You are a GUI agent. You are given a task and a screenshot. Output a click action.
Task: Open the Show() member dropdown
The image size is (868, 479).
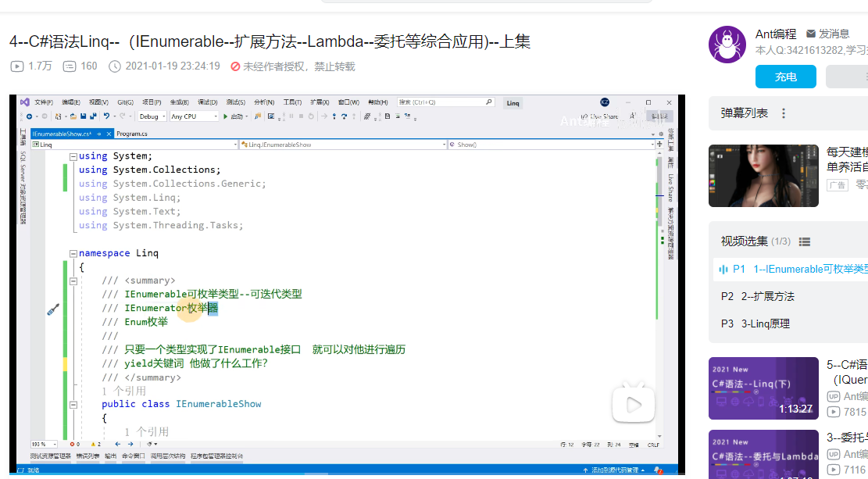pos(552,145)
